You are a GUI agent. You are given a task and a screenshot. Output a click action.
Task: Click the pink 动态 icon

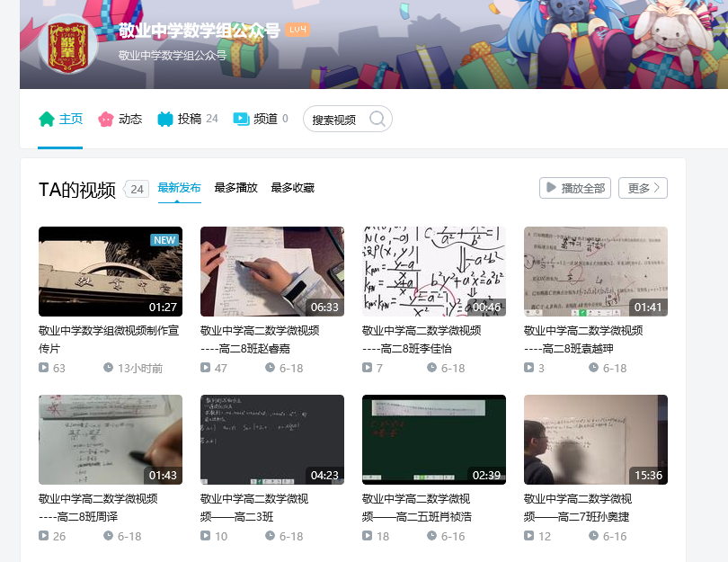coord(105,119)
